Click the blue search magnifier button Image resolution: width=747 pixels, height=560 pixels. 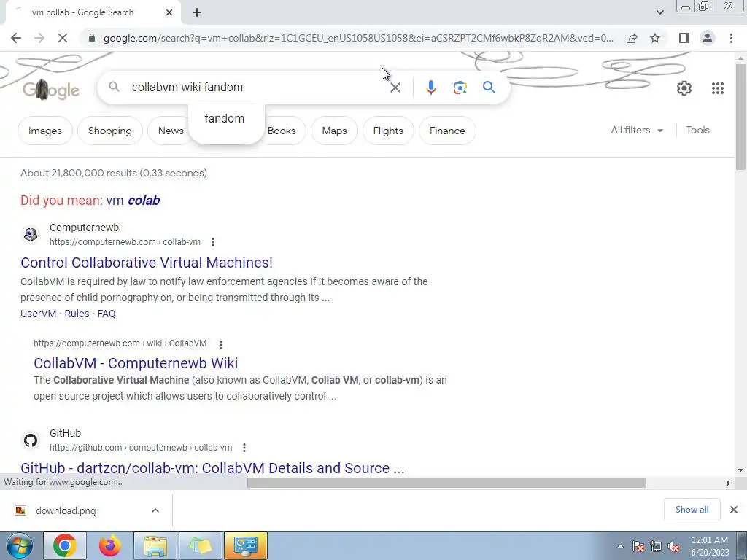pos(489,87)
